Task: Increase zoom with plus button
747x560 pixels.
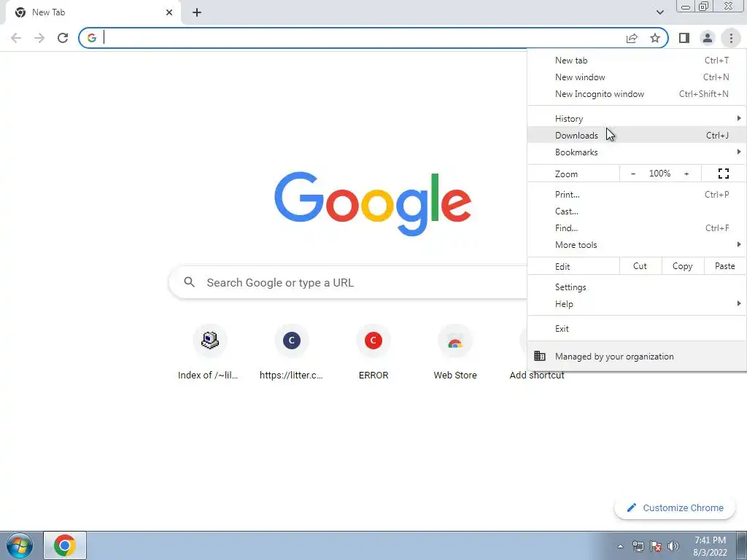Action: coord(686,174)
